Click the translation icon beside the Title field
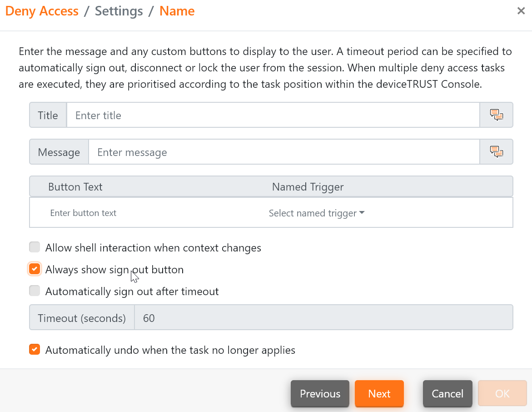The width and height of the screenshot is (532, 412). coord(497,115)
